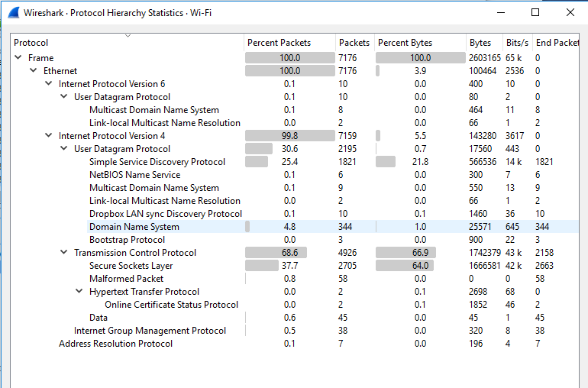
Task: Click Ethernet bits/s value 2536
Action: click(x=515, y=71)
